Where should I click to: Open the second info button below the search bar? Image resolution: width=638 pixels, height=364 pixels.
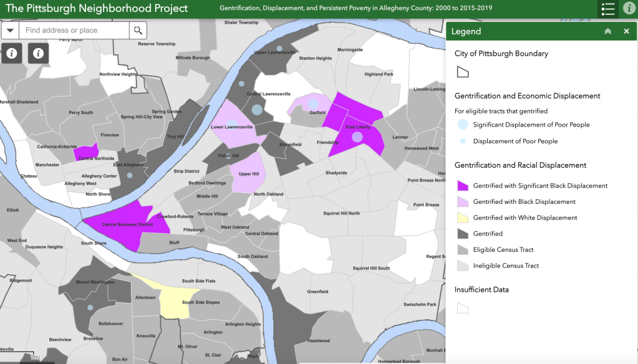click(38, 54)
